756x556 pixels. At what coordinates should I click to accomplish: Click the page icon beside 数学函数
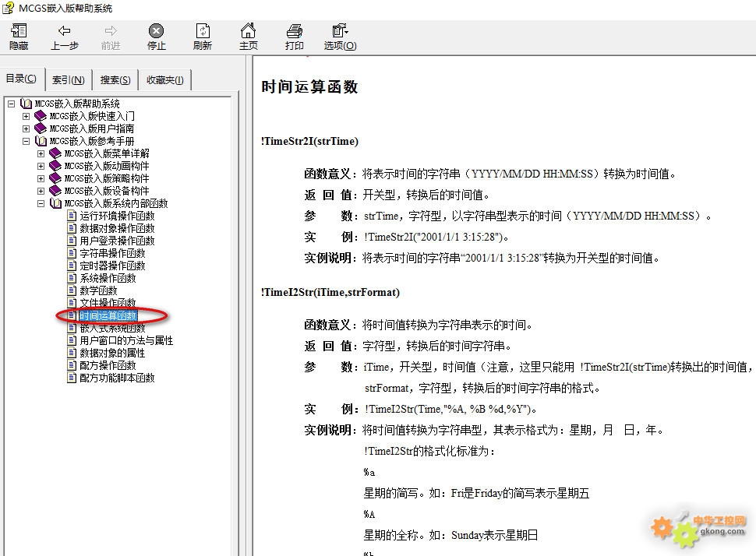pyautogui.click(x=72, y=290)
